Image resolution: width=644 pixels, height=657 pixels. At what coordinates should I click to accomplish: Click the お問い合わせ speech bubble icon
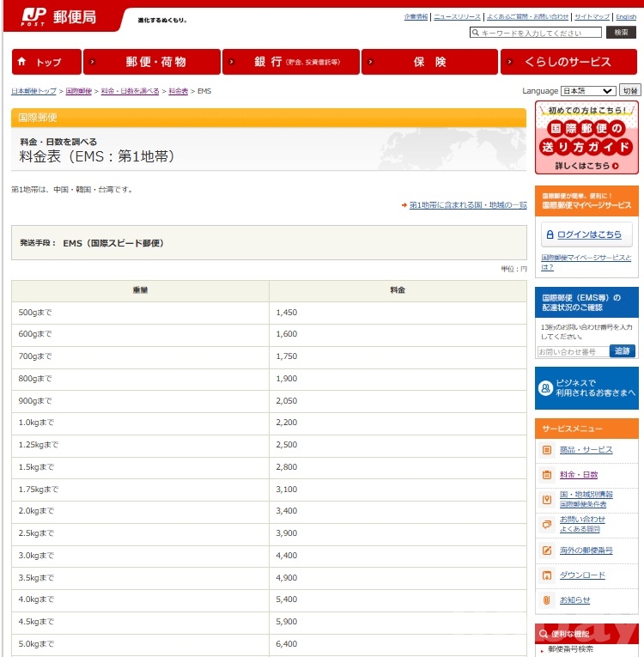click(547, 525)
